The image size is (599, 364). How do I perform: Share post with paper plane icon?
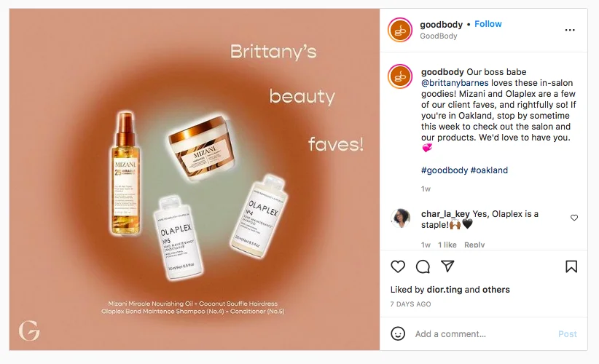coord(447,266)
